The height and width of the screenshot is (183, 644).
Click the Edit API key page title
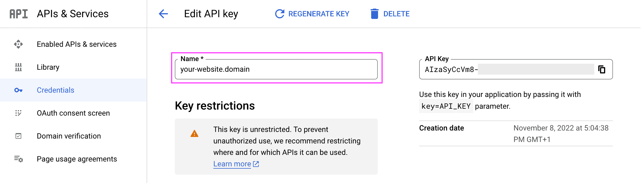coord(211,13)
